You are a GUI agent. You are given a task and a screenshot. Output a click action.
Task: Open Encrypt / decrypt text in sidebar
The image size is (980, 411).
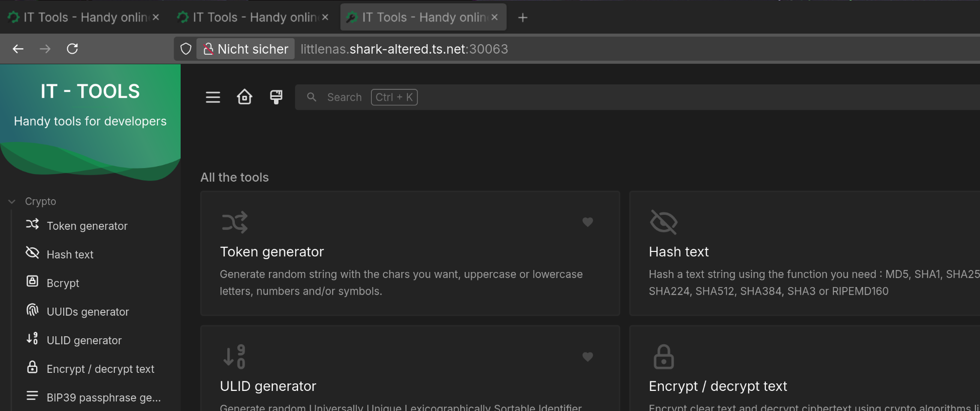100,369
